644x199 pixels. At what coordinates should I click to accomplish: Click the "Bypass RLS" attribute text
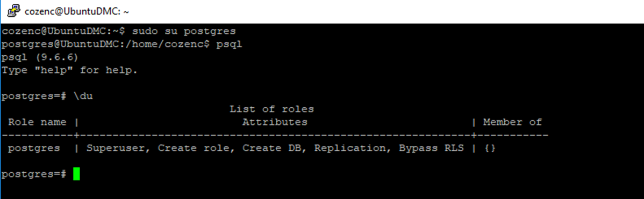click(431, 148)
